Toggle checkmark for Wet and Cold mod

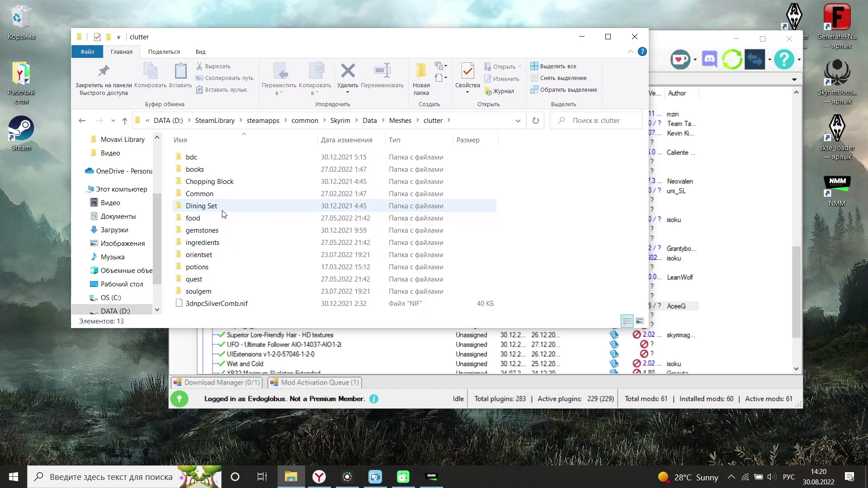coord(221,364)
